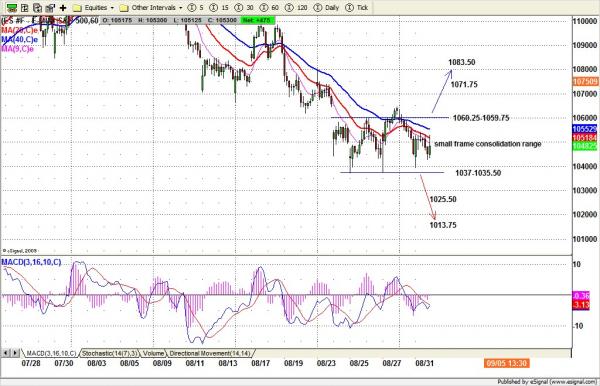Image resolution: width=600 pixels, height=386 pixels.
Task: Click the 1071.75 target annotation
Action: coord(464,85)
